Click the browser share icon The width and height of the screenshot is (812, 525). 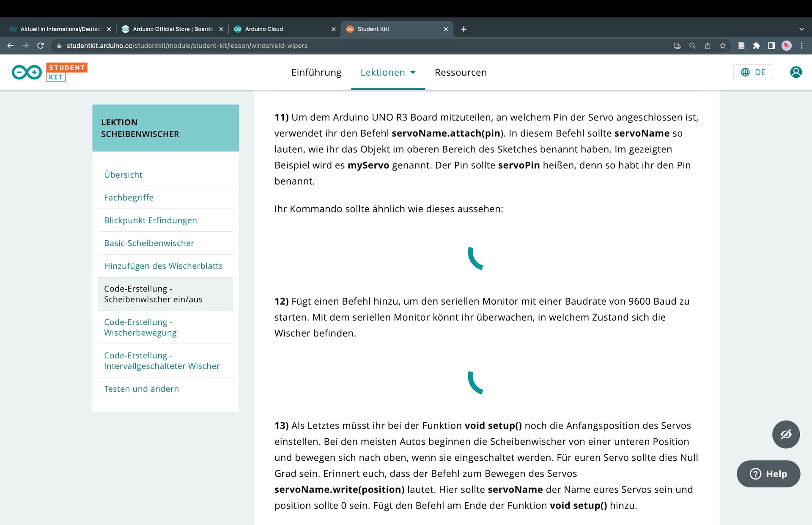(x=708, y=46)
